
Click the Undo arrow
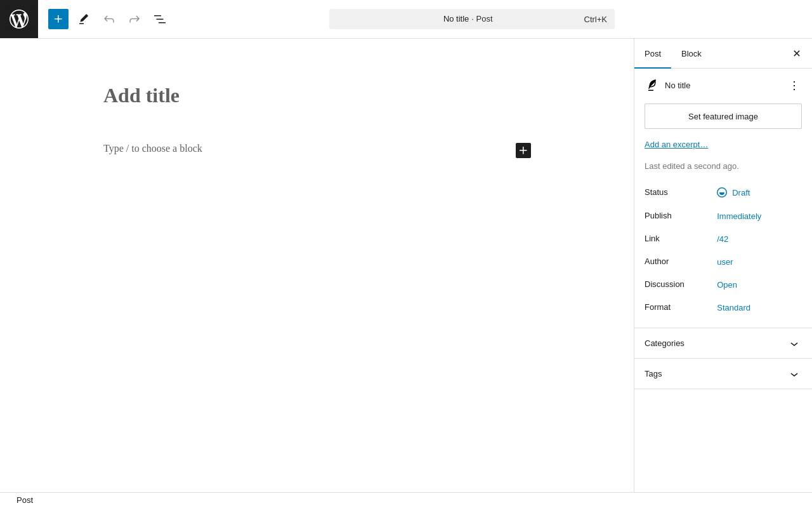[109, 19]
